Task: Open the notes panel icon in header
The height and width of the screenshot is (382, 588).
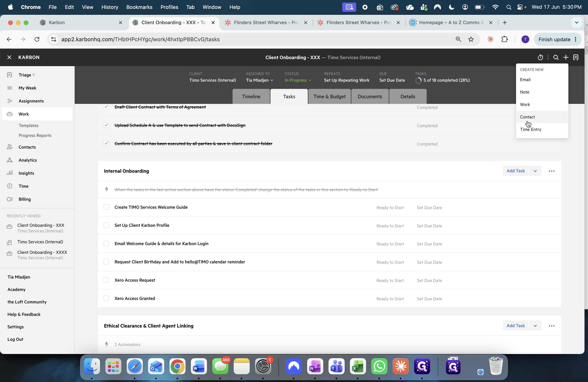Action: point(576,57)
